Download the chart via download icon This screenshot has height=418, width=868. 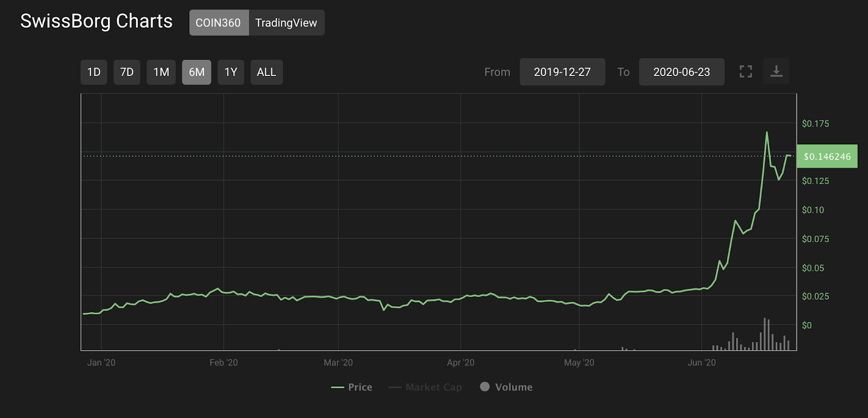click(x=776, y=71)
